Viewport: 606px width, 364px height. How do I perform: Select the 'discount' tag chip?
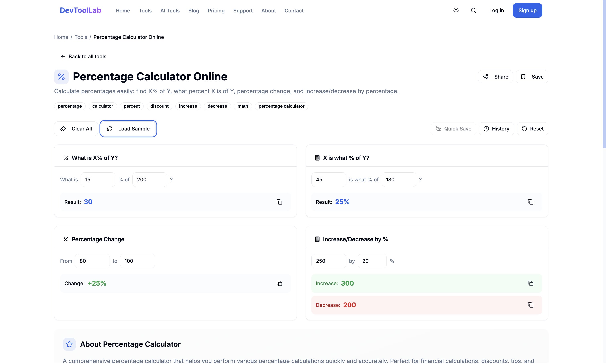(x=159, y=106)
